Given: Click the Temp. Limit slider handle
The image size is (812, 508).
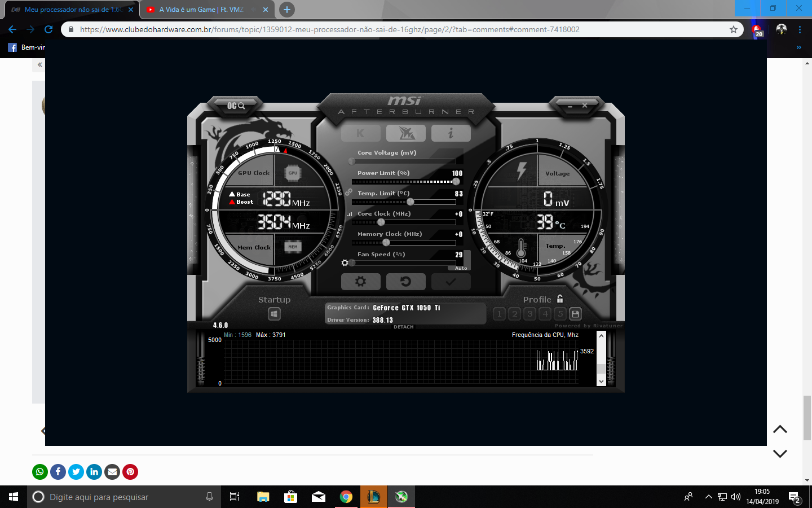Looking at the screenshot, I should coord(411,202).
